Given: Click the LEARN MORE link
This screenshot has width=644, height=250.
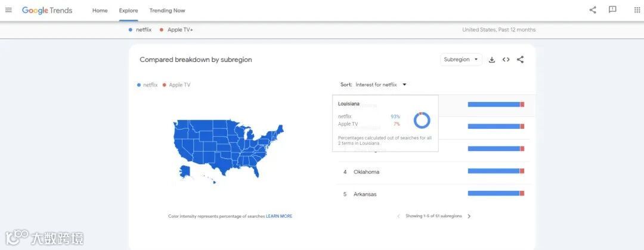Looking at the screenshot, I should (x=279, y=216).
